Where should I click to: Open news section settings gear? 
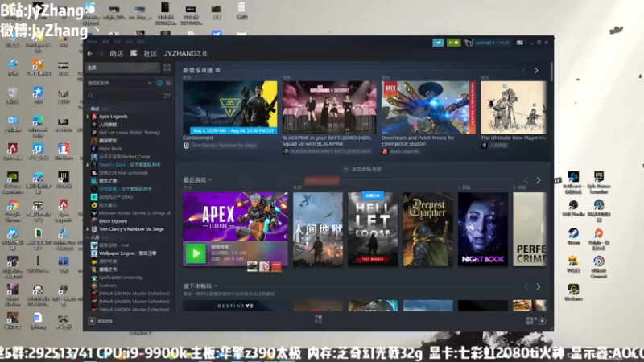click(x=217, y=70)
